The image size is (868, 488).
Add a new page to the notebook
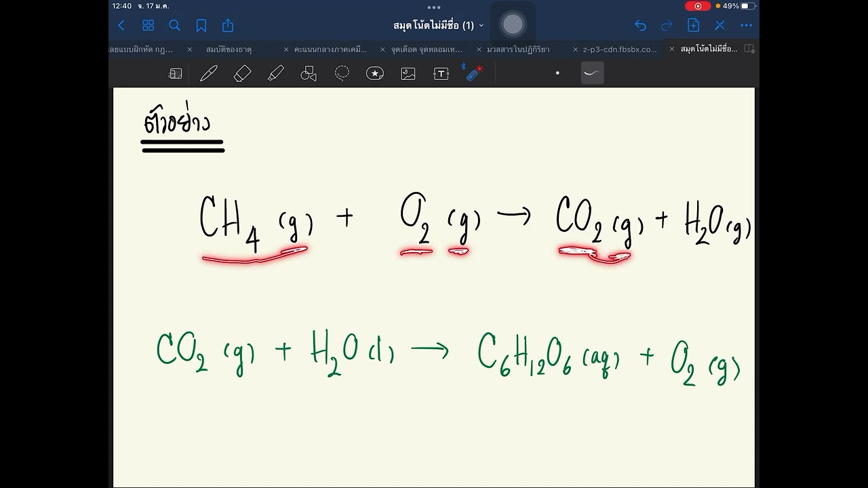pos(693,25)
